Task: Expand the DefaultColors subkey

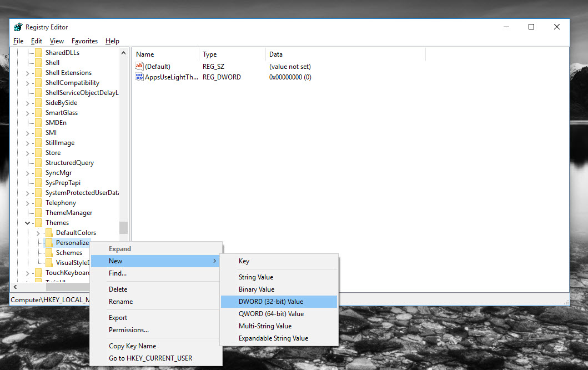Action: pyautogui.click(x=38, y=233)
